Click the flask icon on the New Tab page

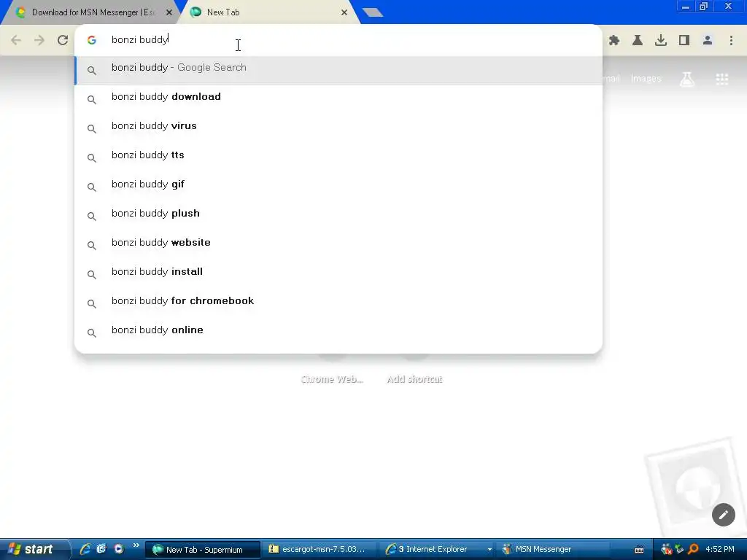[686, 79]
